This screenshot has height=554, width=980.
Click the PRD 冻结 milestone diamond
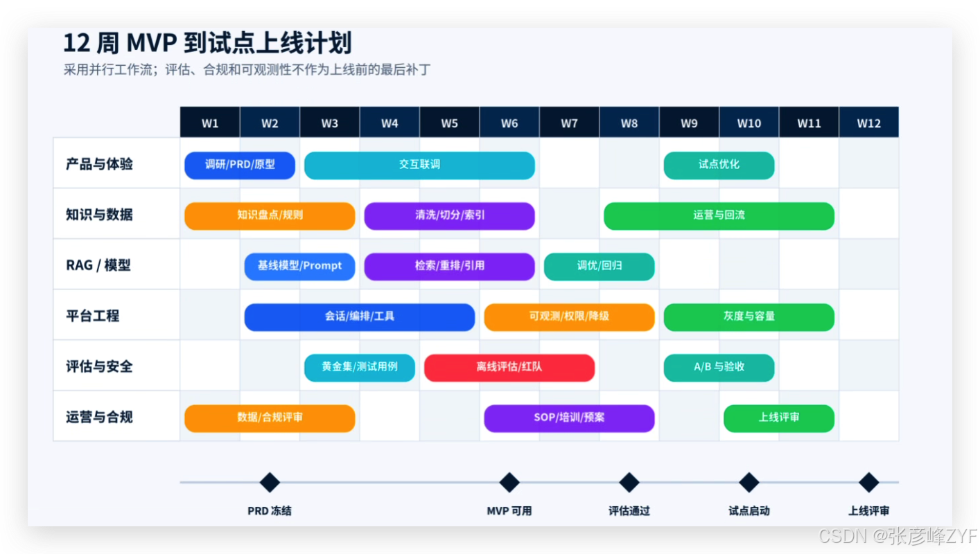[270, 483]
